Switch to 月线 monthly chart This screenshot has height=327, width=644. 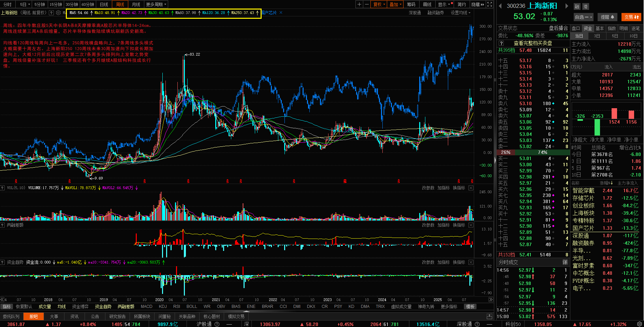click(136, 4)
